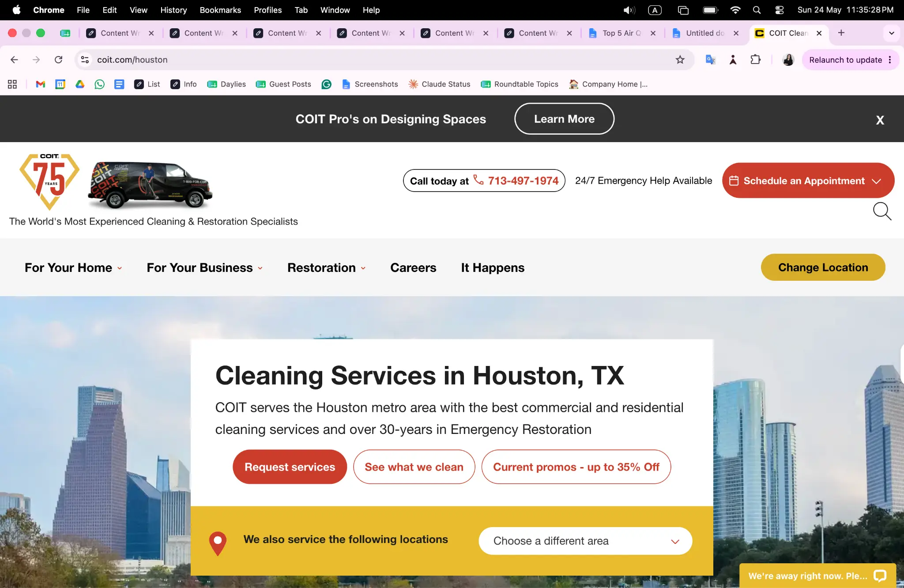Open the Daylies bookmark

point(226,84)
